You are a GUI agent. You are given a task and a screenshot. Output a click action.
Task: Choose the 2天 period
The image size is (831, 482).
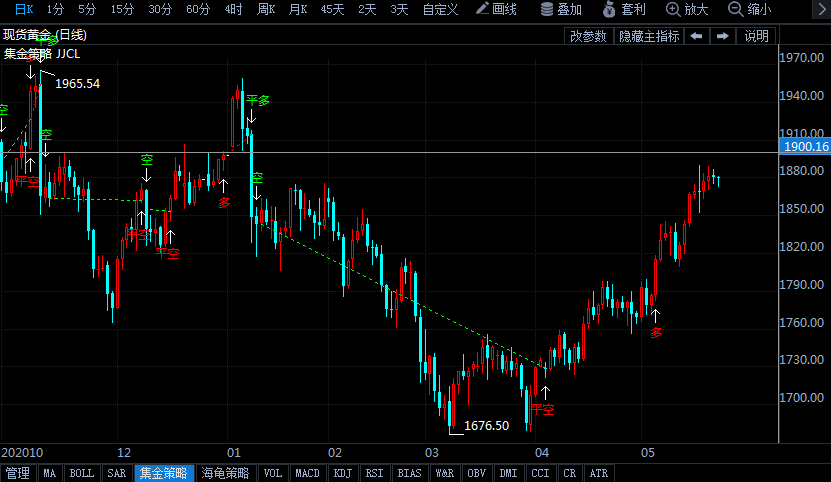point(367,9)
